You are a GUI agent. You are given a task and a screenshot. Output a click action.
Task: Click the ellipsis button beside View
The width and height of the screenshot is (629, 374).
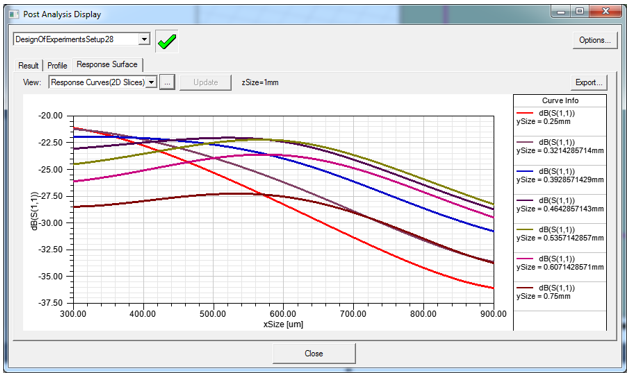click(167, 82)
